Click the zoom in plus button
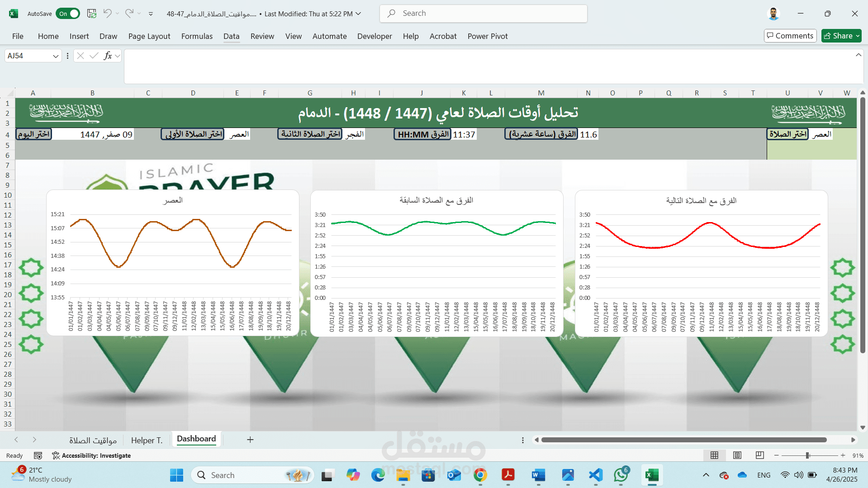868x488 pixels. pyautogui.click(x=843, y=455)
